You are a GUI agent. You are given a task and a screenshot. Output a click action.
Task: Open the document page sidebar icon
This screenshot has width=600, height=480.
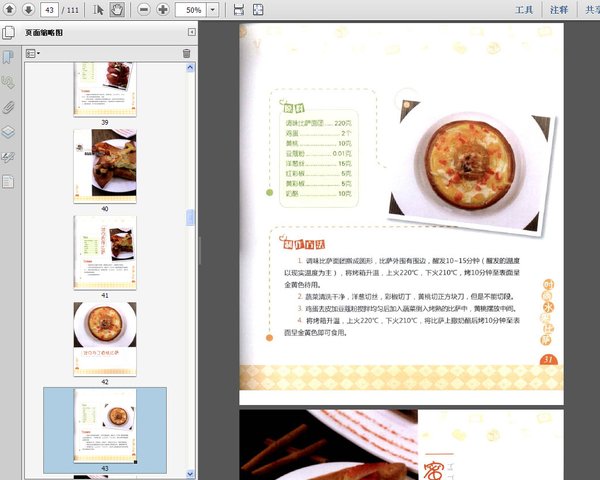tap(8, 181)
